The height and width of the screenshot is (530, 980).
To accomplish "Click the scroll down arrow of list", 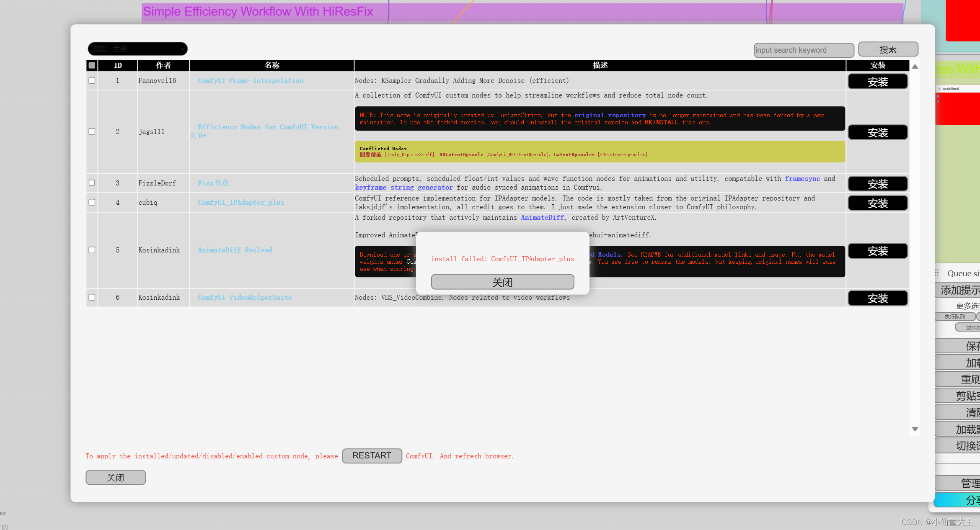I will pyautogui.click(x=915, y=429).
